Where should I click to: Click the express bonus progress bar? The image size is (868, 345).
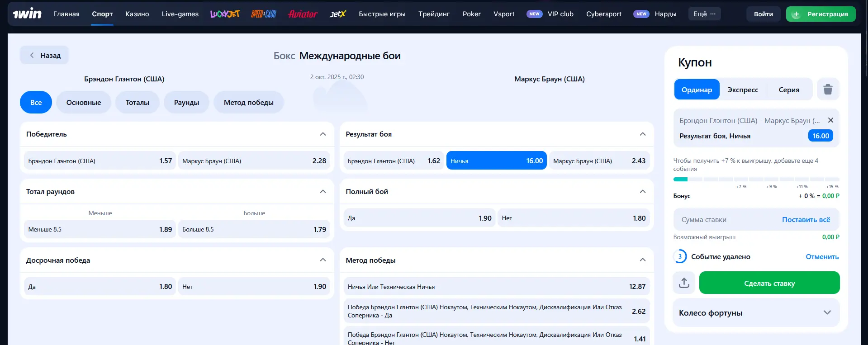(x=756, y=180)
